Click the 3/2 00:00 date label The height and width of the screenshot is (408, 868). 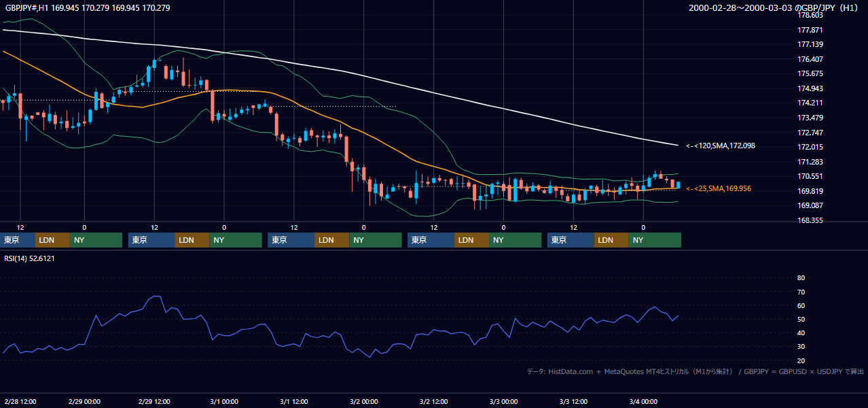pos(363,401)
